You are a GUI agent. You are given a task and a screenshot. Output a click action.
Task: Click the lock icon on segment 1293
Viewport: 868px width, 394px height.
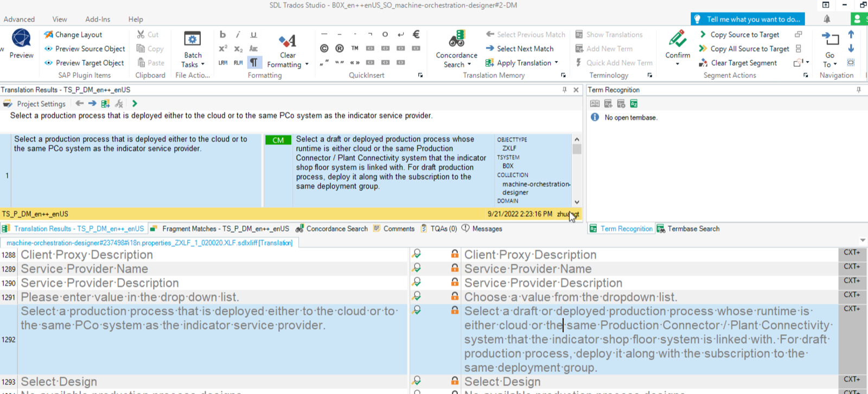point(455,380)
